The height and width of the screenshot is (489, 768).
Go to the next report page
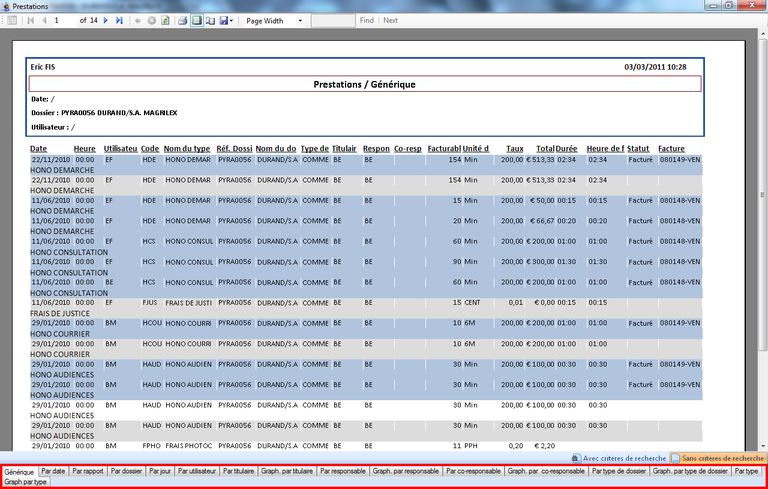[x=106, y=20]
